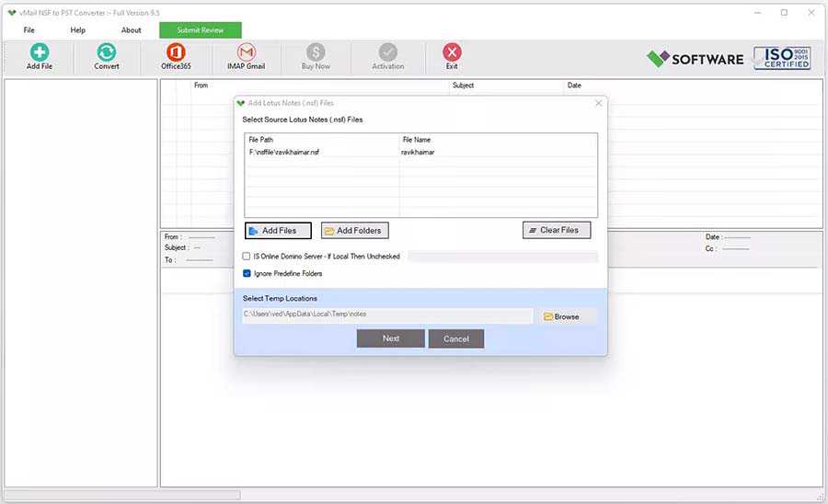Open the Help menu

click(x=77, y=30)
